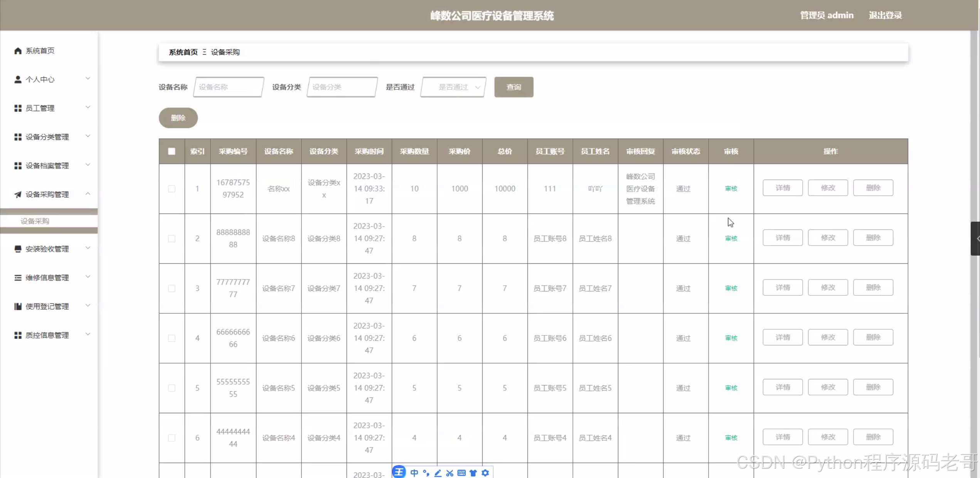The height and width of the screenshot is (478, 980).
Task: Collapse the 设备采购管理 menu chevron
Action: pos(88,194)
